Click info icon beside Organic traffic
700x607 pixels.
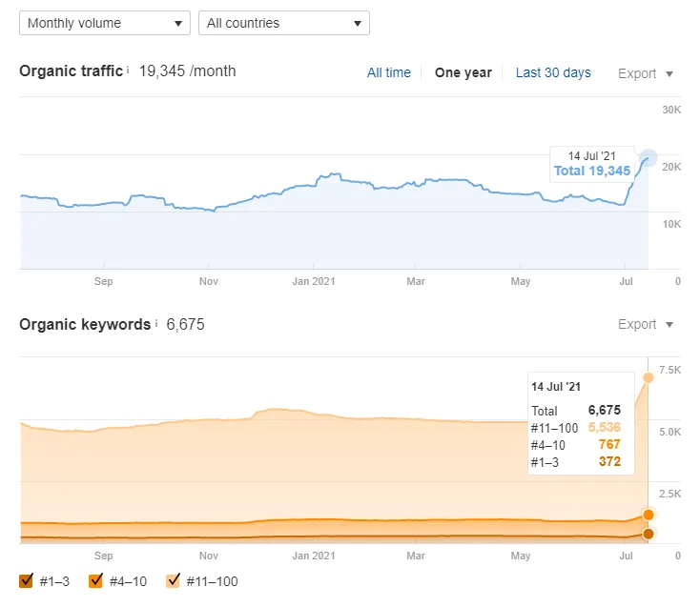click(x=128, y=70)
